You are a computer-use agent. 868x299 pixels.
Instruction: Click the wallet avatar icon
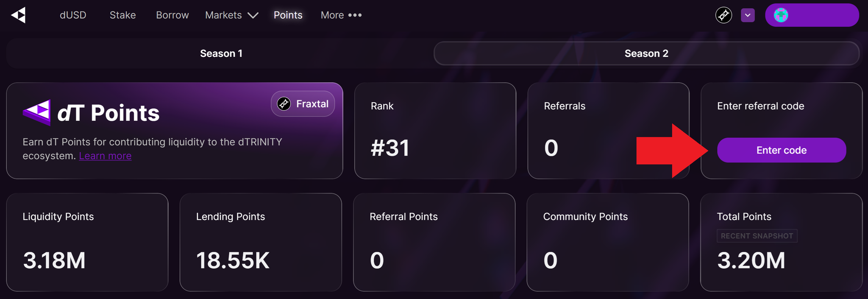point(781,15)
